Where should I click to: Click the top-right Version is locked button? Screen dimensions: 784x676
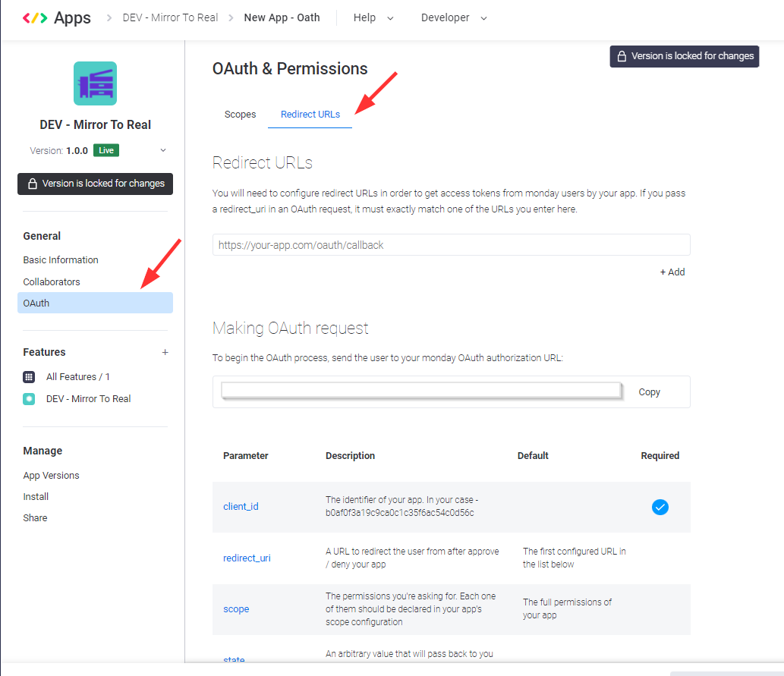point(685,56)
